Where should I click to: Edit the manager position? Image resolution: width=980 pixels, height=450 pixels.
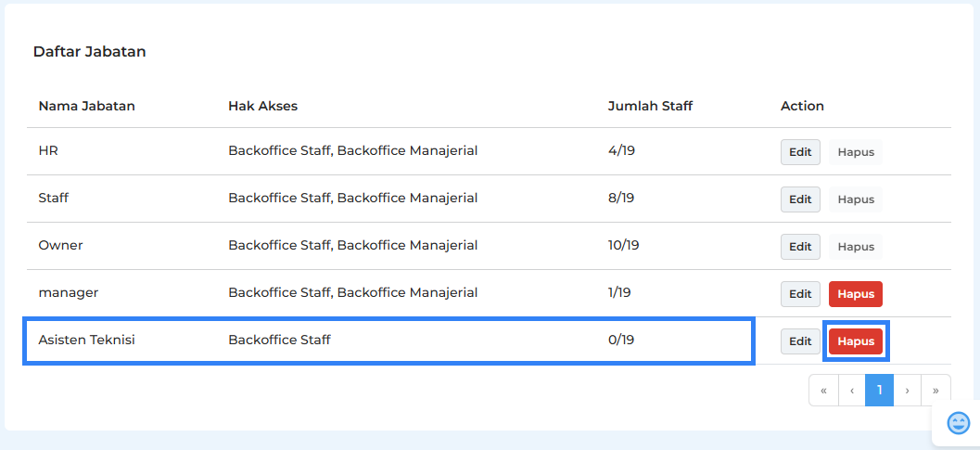800,294
